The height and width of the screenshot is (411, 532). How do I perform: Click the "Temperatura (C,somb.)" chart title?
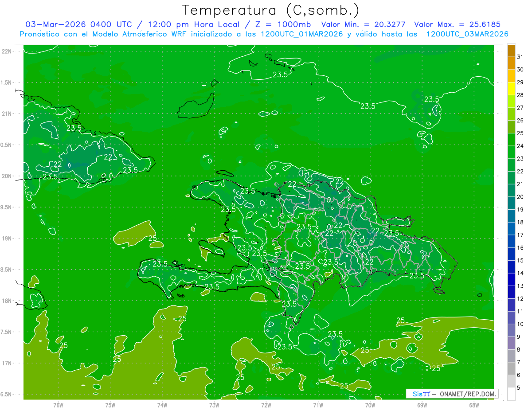click(x=270, y=10)
